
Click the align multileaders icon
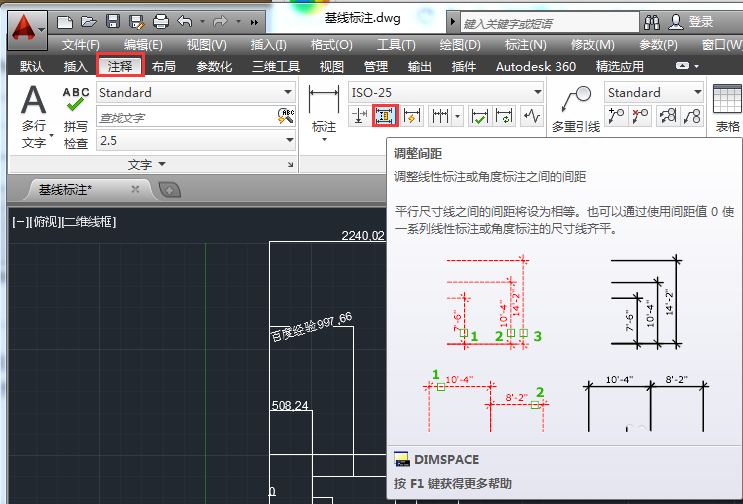667,116
